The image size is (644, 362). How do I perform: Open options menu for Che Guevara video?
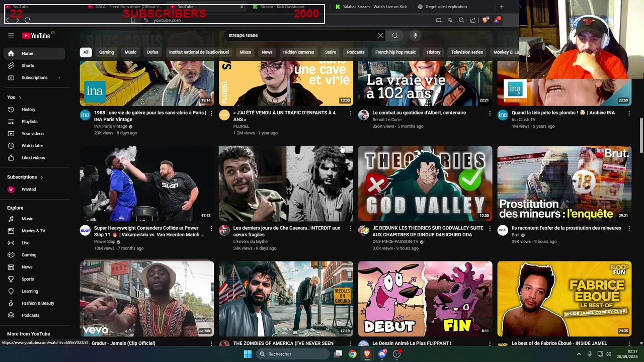click(x=351, y=228)
